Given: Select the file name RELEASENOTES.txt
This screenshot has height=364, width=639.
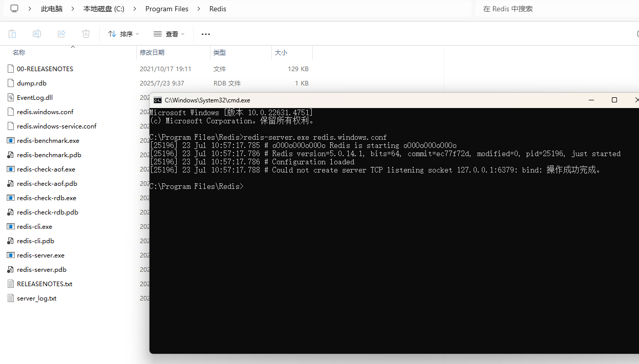Looking at the screenshot, I should point(45,284).
